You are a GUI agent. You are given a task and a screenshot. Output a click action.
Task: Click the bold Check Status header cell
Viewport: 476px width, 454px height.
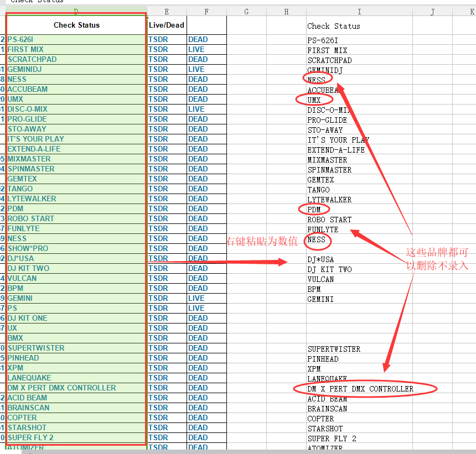[x=76, y=25]
